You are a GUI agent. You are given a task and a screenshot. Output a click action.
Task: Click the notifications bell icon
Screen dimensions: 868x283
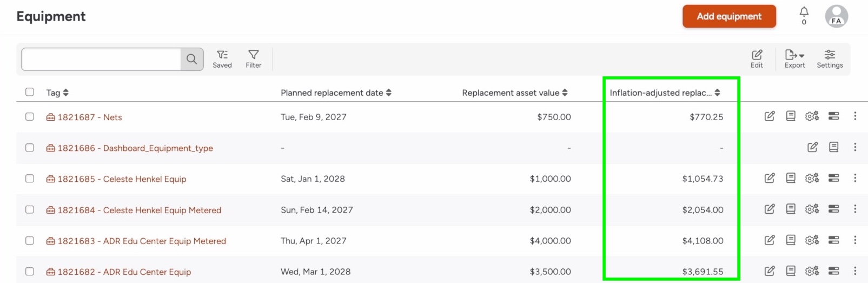tap(804, 13)
